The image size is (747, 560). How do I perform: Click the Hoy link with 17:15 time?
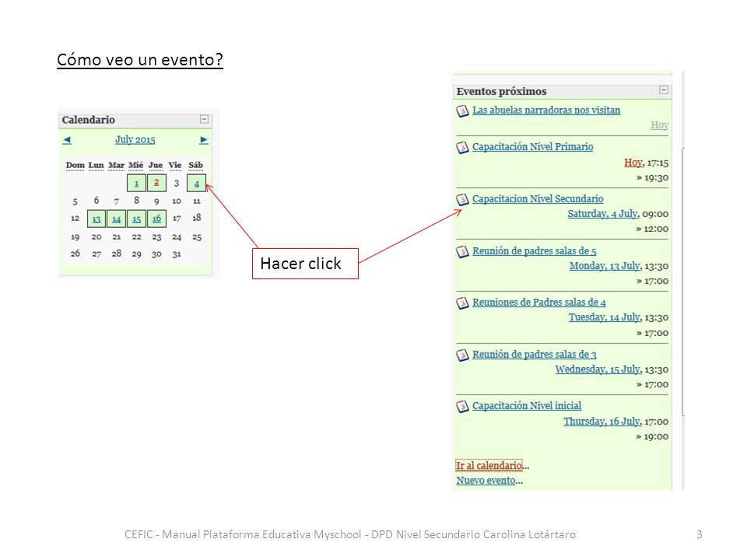point(633,163)
